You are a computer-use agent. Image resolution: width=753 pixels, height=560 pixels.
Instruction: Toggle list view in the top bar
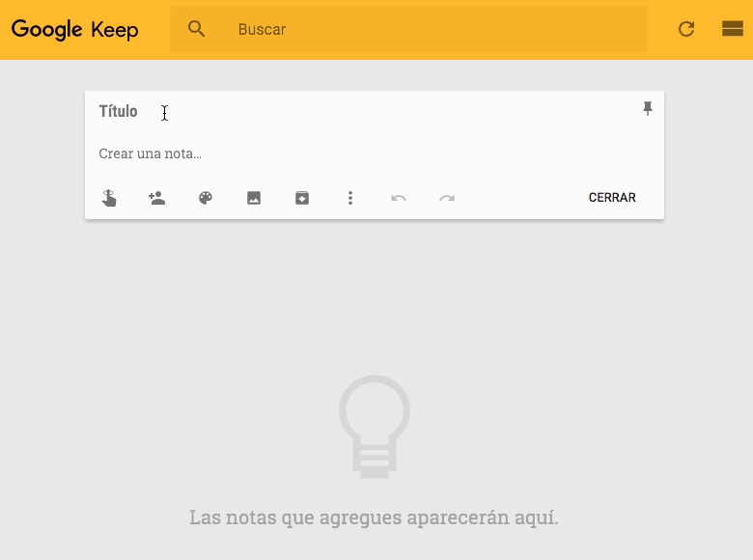pyautogui.click(x=732, y=29)
